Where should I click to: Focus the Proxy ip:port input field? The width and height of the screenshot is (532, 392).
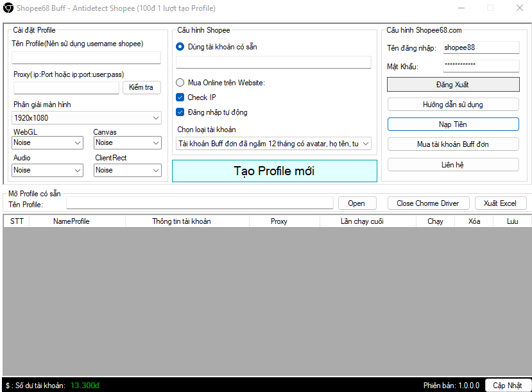[66, 87]
